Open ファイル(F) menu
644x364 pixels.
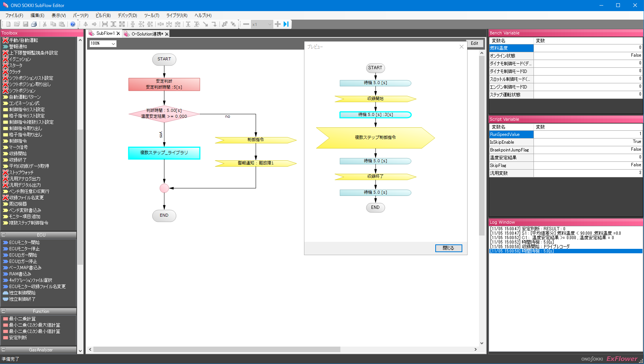(14, 15)
